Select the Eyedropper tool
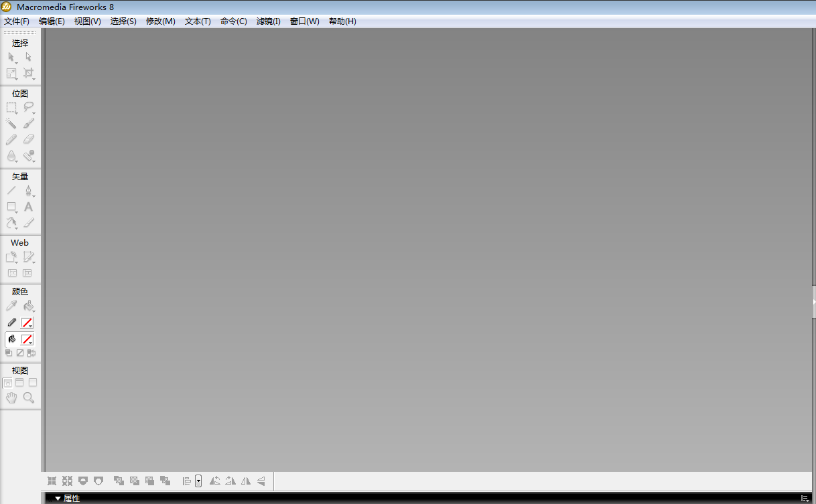 [11, 306]
